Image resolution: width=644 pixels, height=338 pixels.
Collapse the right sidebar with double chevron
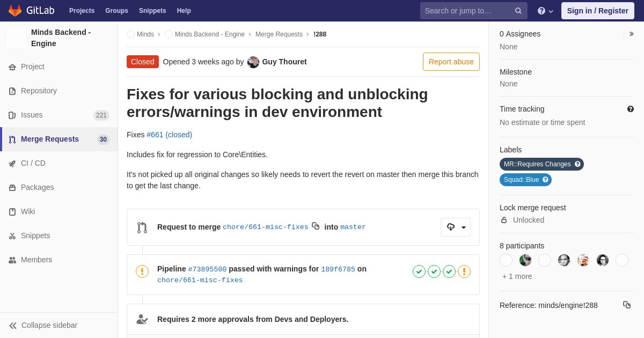click(631, 34)
